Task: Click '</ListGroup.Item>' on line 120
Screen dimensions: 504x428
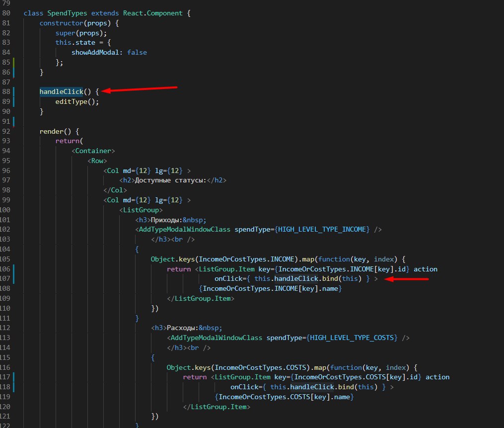Action: tap(216, 407)
